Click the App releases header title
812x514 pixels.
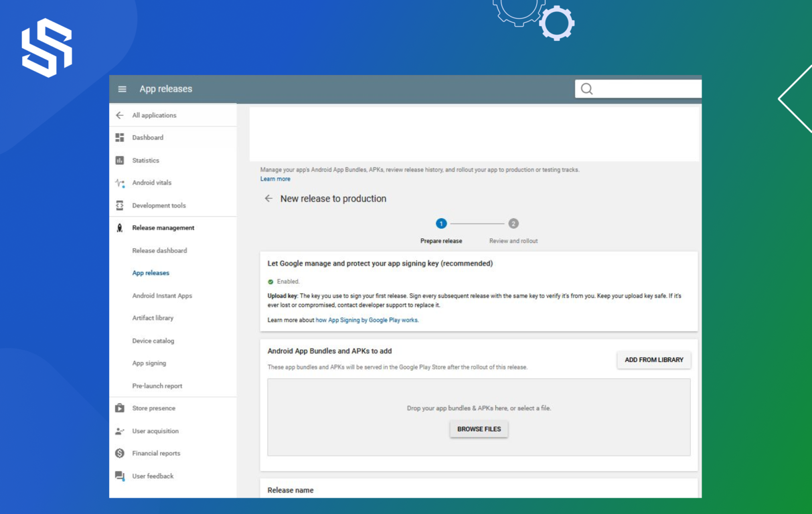point(165,89)
